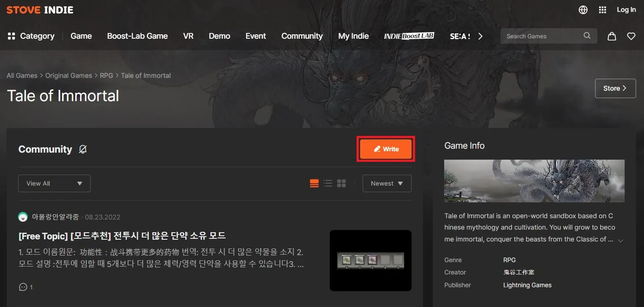Click the right arrow to show more menu items
644x307 pixels.
click(480, 36)
